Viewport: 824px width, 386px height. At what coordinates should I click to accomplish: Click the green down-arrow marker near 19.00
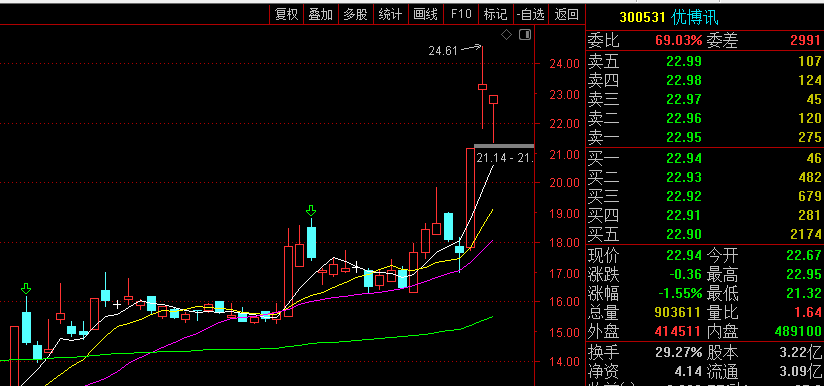tap(311, 211)
